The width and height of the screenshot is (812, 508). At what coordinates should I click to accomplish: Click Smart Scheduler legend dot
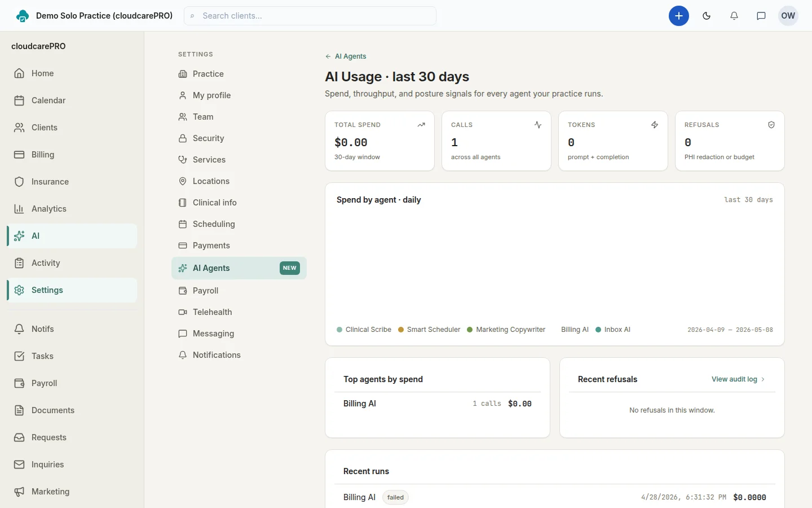pyautogui.click(x=401, y=330)
